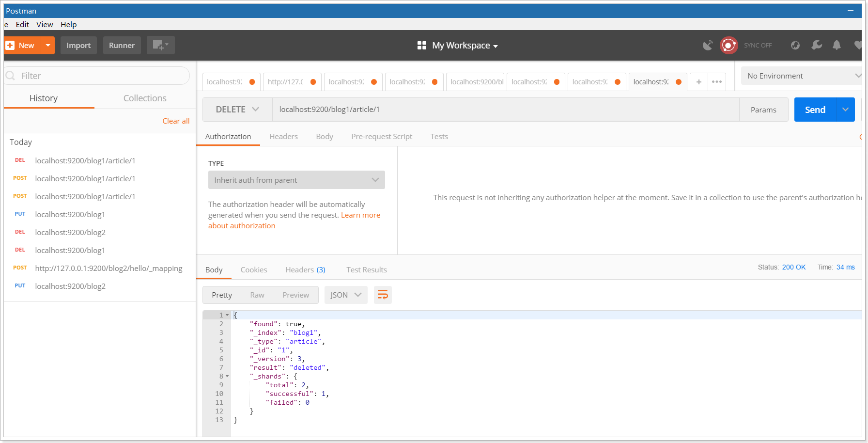The image size is (868, 443).
Task: Open the Runner button
Action: pos(122,45)
